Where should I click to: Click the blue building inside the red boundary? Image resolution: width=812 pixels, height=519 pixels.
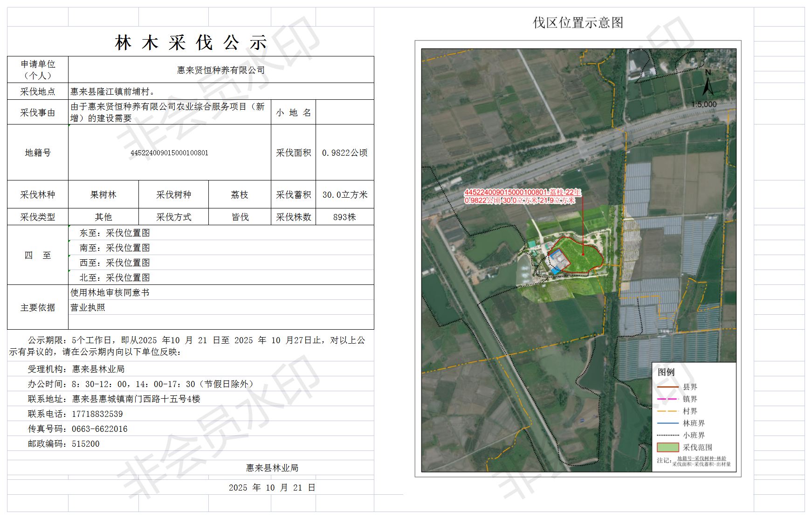558,259
